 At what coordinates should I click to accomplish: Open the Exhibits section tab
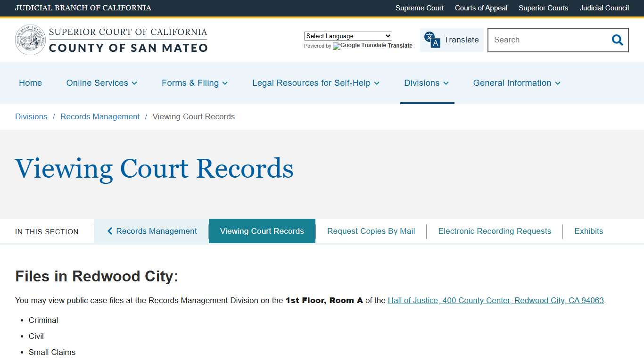click(588, 231)
